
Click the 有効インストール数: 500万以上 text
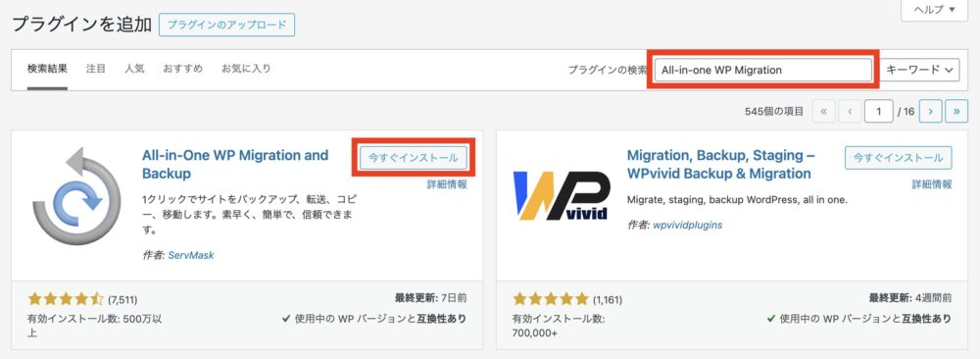coord(95,326)
